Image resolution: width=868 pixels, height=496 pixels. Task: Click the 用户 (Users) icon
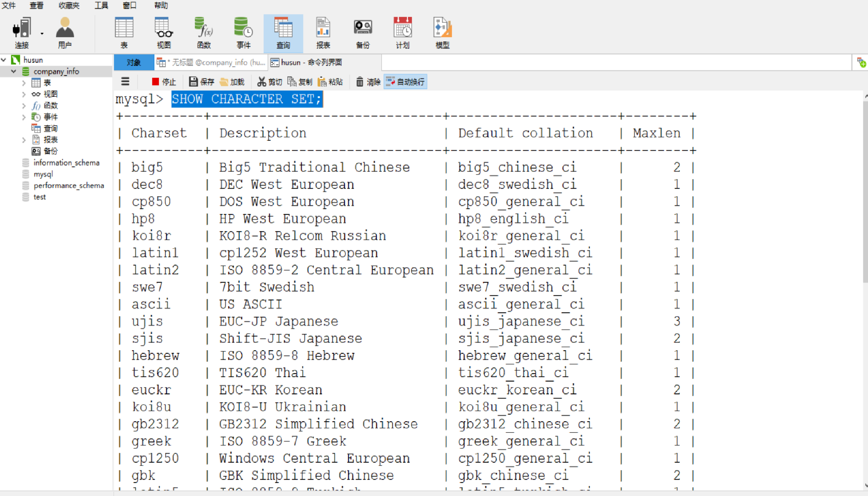pos(65,32)
